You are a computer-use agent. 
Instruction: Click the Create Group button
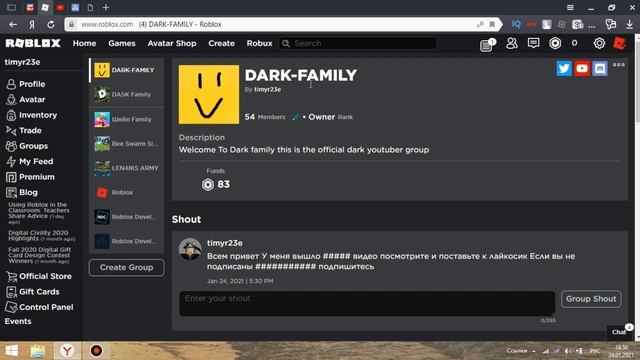click(x=127, y=268)
